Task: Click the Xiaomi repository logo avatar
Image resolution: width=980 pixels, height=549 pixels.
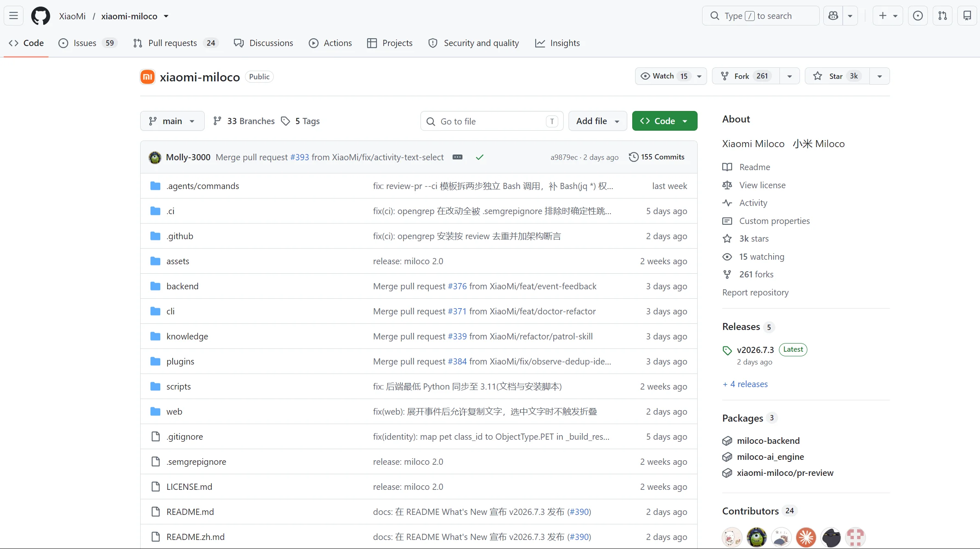Action: click(x=148, y=77)
